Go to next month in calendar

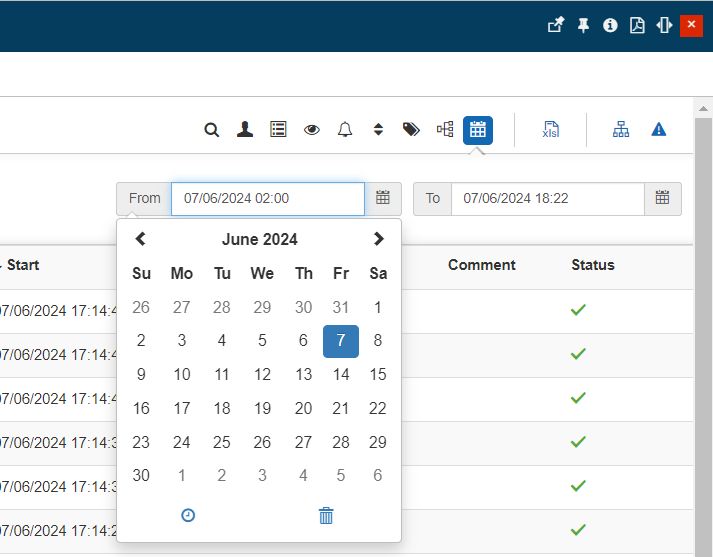tap(378, 239)
